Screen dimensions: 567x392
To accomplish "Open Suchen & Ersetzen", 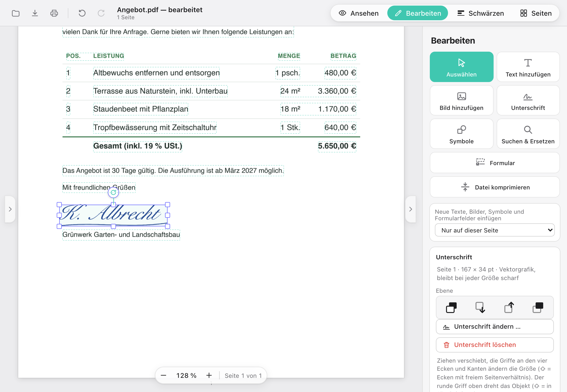I will [x=528, y=134].
